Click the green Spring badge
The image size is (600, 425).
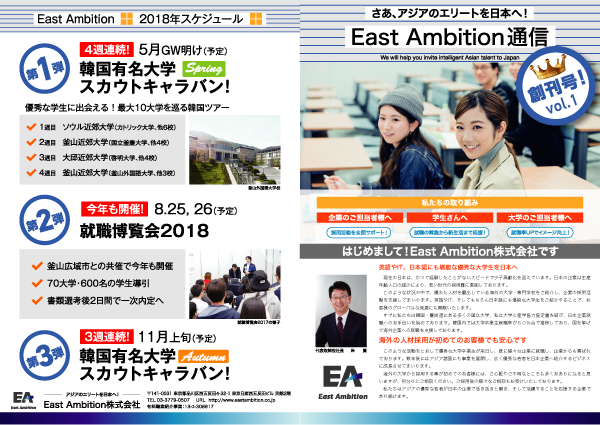pyautogui.click(x=204, y=69)
